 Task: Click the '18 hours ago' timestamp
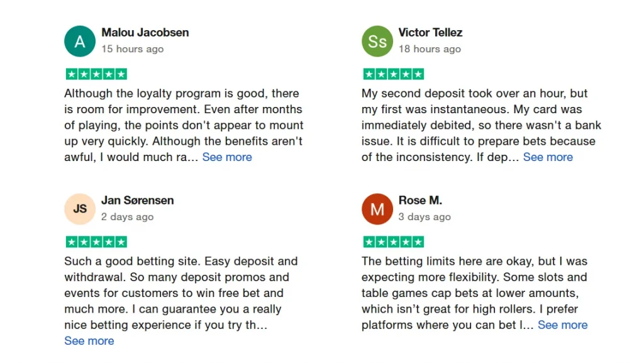[x=430, y=49]
